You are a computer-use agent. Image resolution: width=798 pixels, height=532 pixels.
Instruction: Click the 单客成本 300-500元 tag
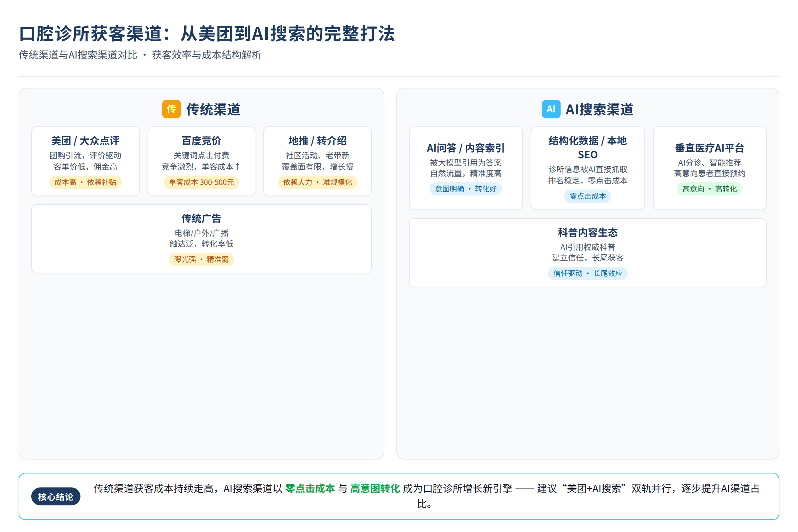tap(201, 182)
